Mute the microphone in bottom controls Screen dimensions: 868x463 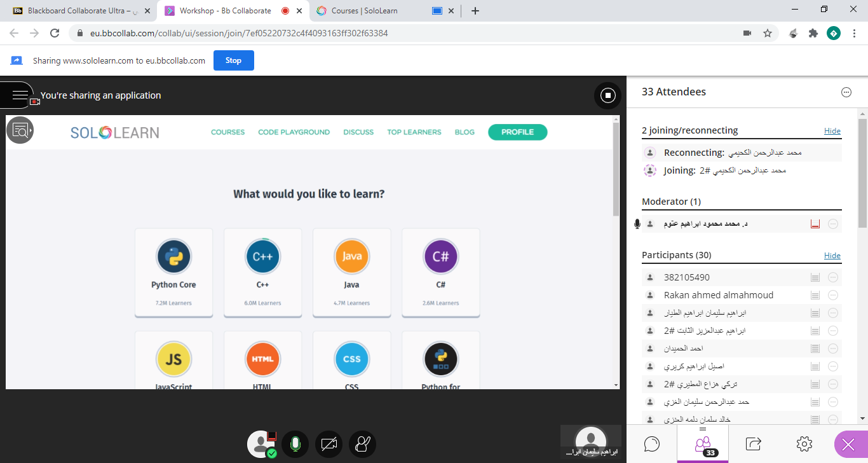click(x=295, y=444)
